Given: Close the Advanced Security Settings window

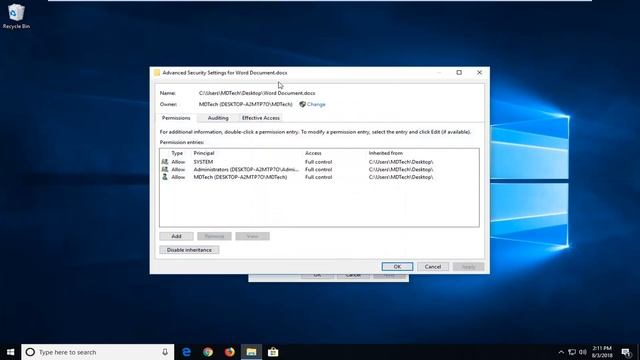Looking at the screenshot, I should tap(479, 73).
